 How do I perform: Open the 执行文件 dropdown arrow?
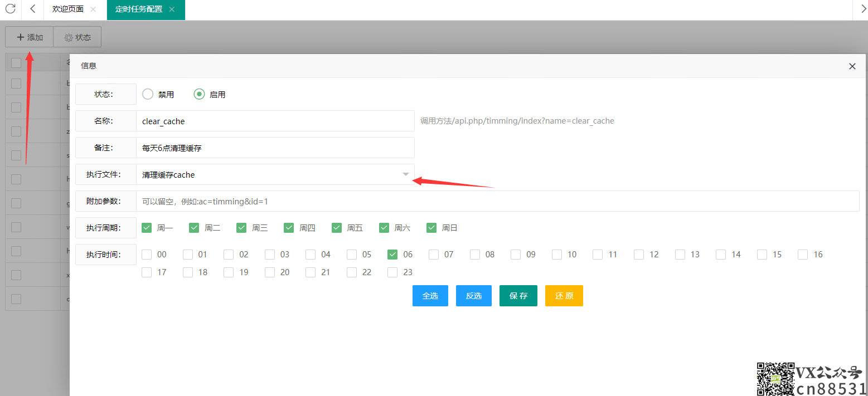pos(405,174)
